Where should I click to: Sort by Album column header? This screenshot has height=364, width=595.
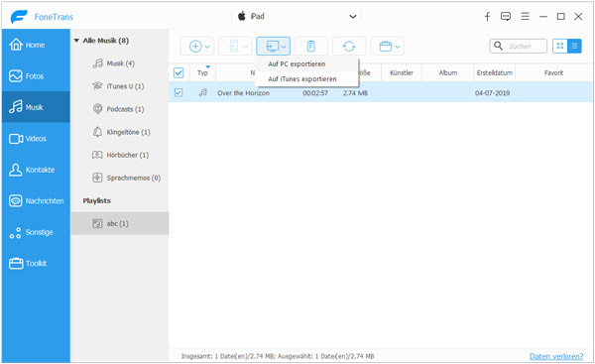[448, 72]
